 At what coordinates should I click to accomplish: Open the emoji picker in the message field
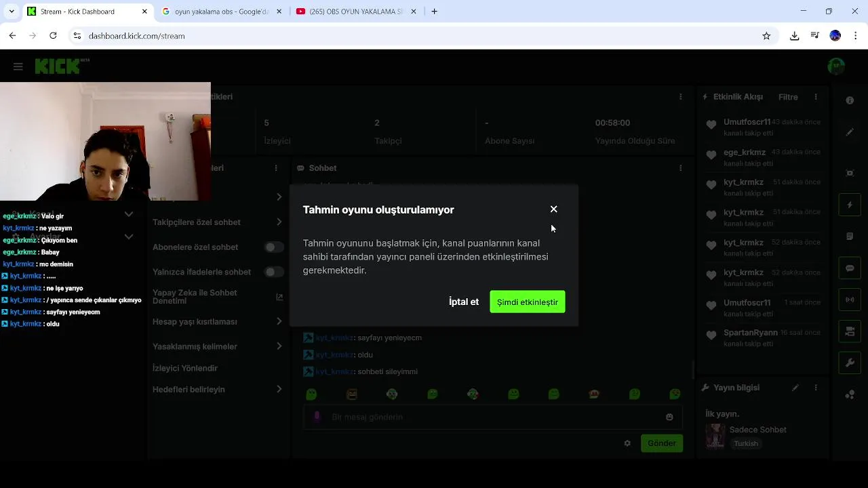(669, 417)
